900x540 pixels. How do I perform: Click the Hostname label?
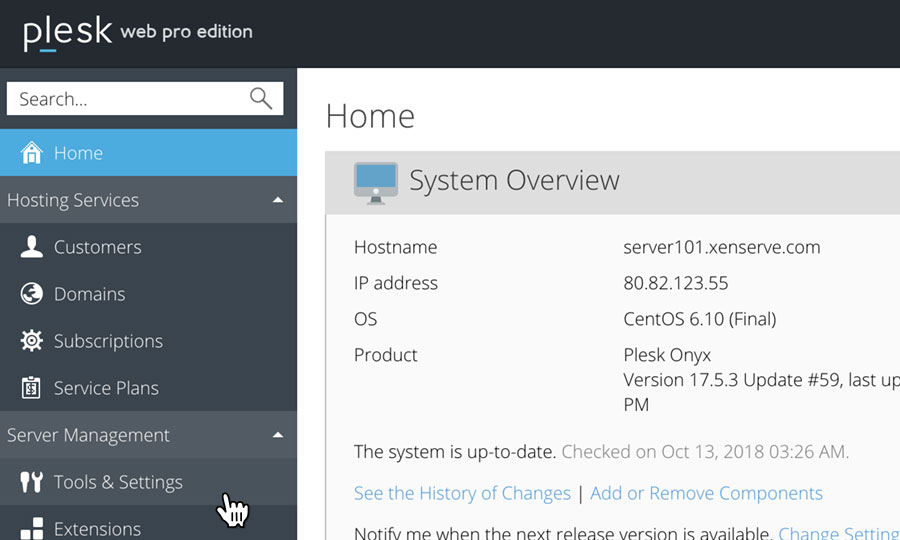click(395, 247)
